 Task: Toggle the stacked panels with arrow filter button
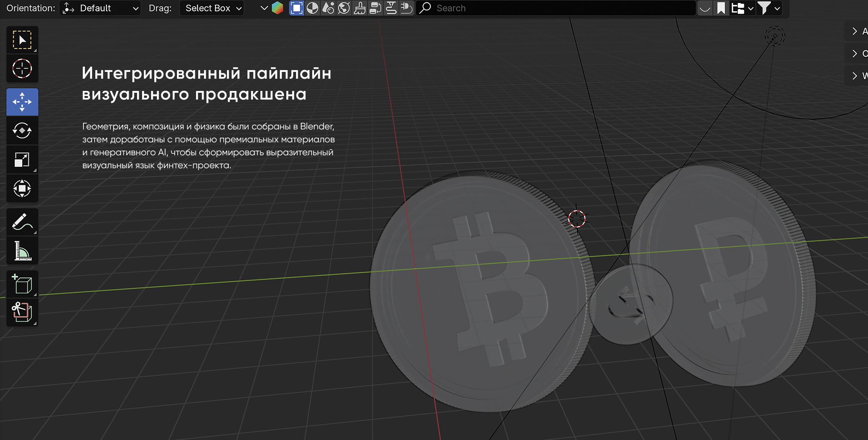(x=375, y=8)
